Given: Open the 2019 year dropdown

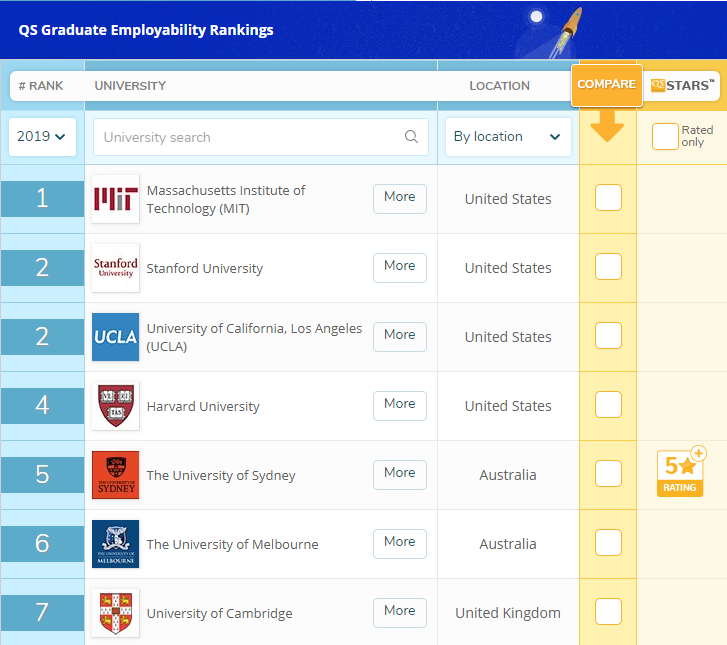Looking at the screenshot, I should [x=42, y=137].
